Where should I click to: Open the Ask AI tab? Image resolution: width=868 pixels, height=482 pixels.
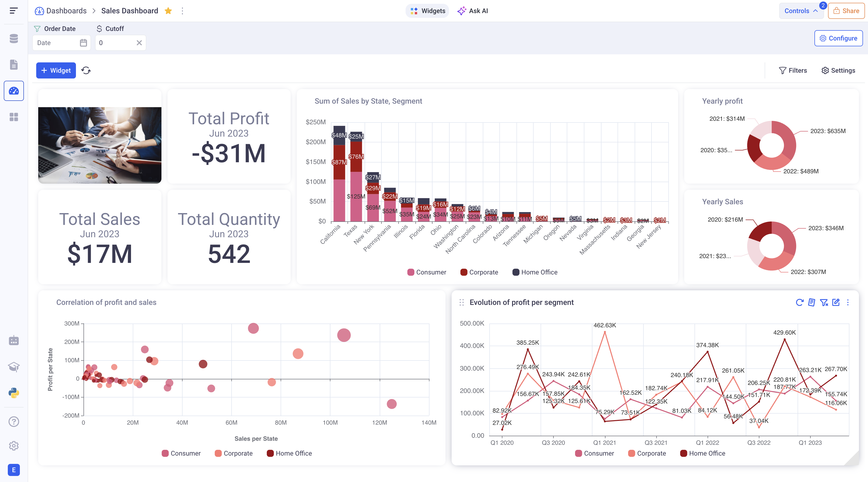point(472,11)
